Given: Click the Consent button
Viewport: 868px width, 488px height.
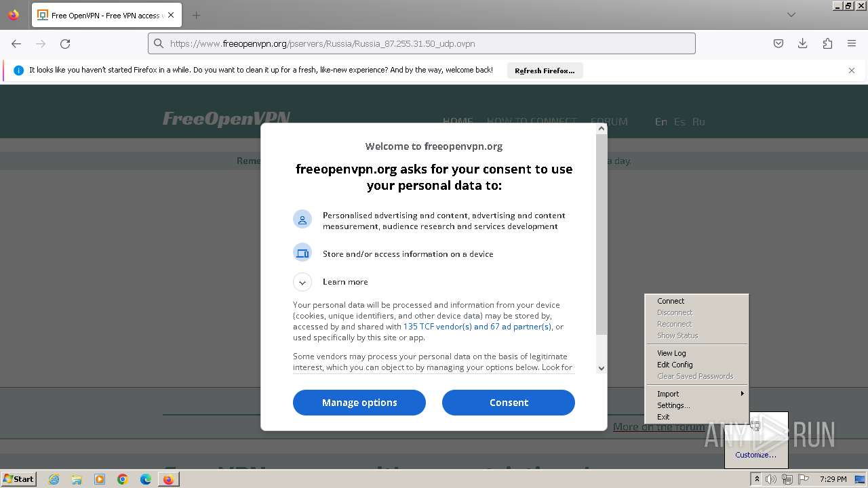Looking at the screenshot, I should pos(509,403).
